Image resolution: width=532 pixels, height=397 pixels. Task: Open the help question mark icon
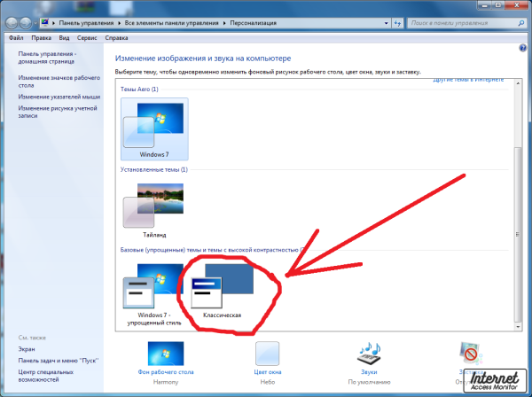pos(522,48)
